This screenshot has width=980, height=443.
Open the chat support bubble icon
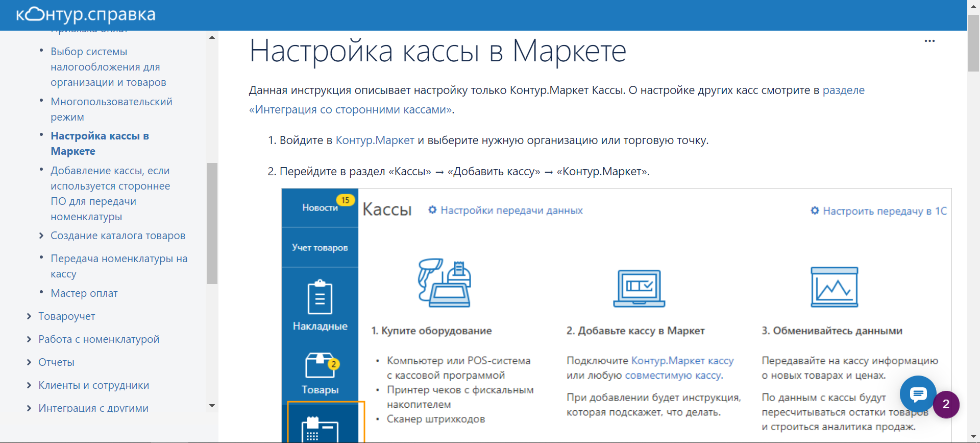pos(918,394)
